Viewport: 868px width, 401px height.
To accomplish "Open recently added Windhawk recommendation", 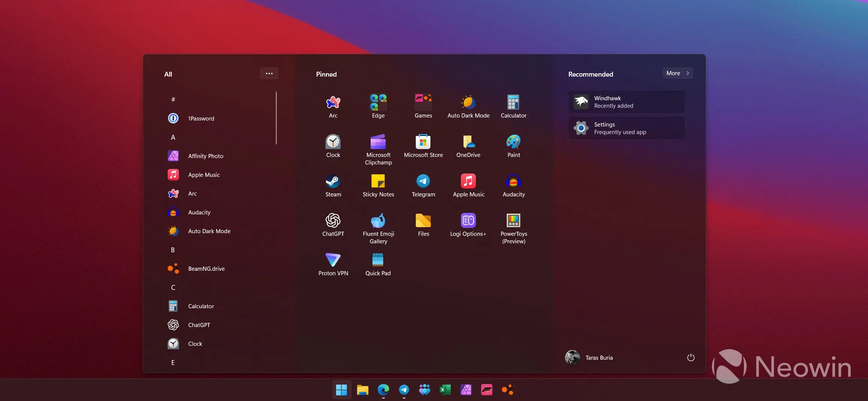I will coord(627,102).
